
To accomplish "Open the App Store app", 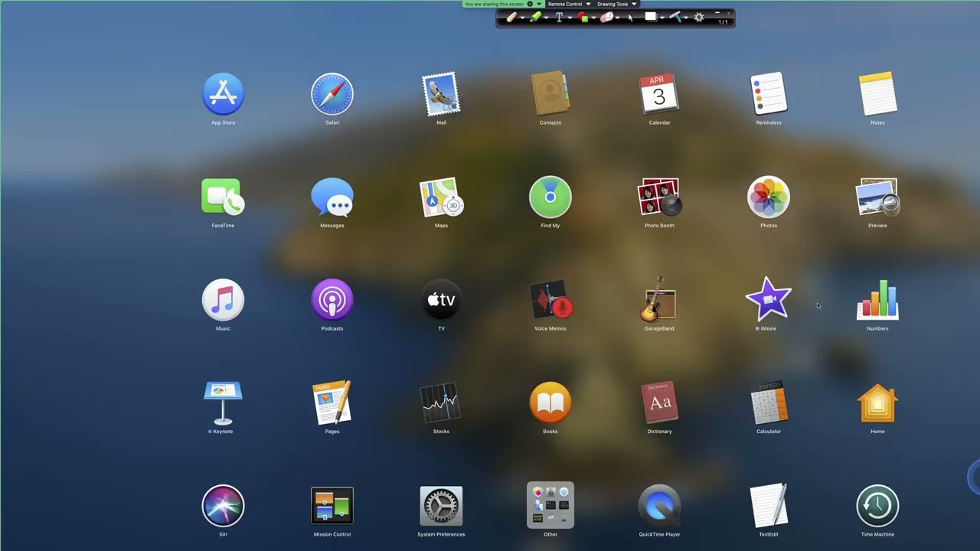I will 223,93.
